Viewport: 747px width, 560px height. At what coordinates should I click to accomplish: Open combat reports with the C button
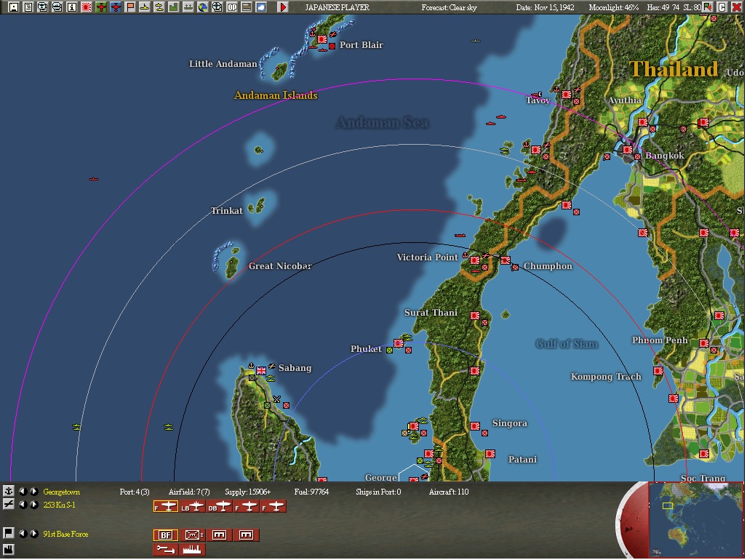(722, 7)
